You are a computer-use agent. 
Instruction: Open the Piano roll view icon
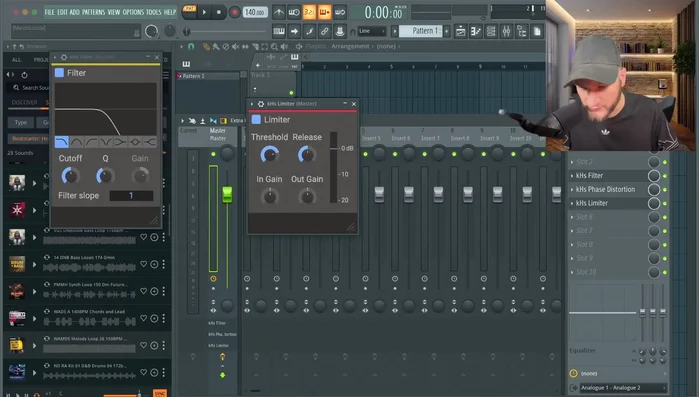click(x=476, y=31)
